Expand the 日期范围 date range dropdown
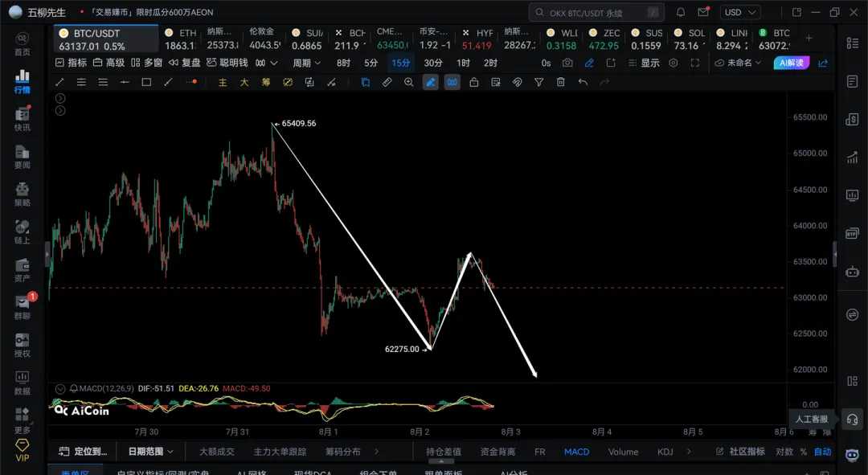This screenshot has width=868, height=475. (x=150, y=452)
